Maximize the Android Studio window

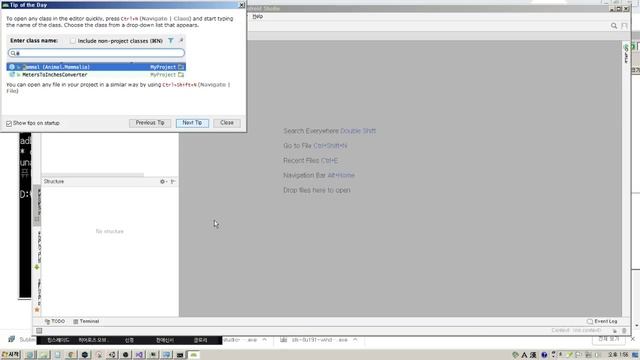point(619,9)
